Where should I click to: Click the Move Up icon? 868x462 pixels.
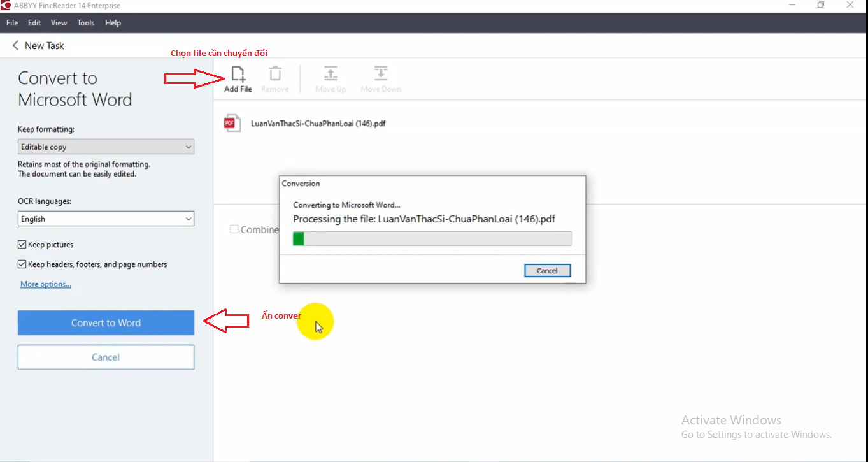point(331,73)
